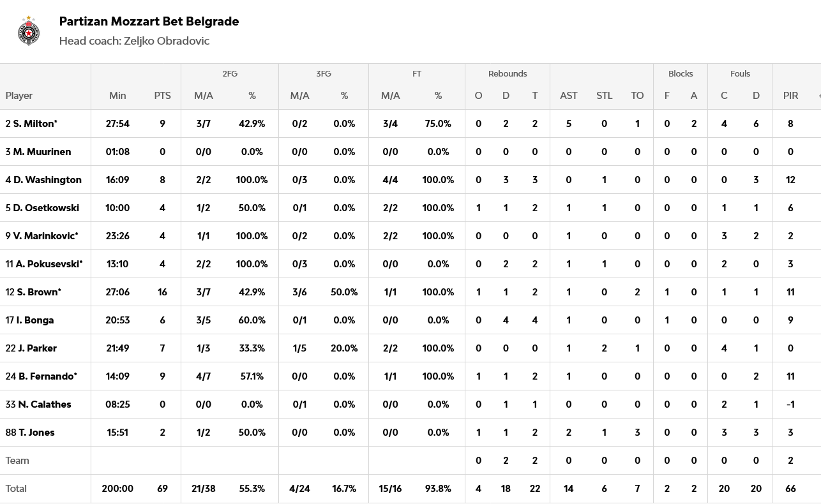
Task: Open the Partizan Mozzart Bet Belgrade team link
Action: [149, 21]
